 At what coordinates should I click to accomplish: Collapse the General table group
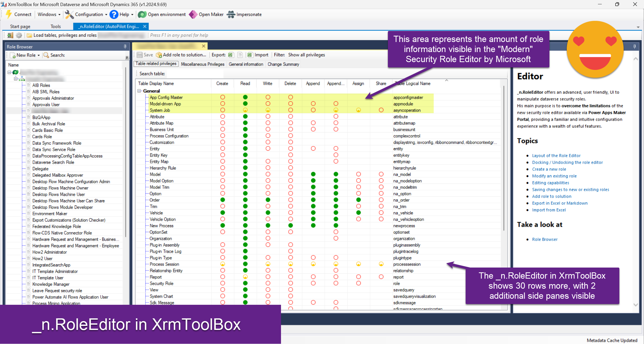139,91
